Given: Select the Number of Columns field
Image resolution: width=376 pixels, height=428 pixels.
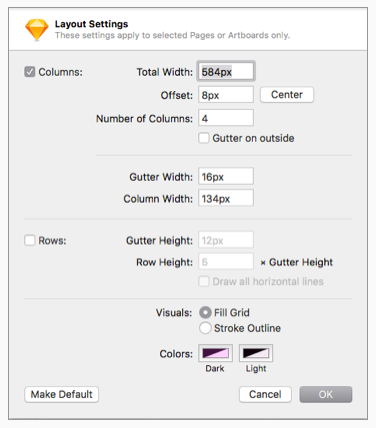Looking at the screenshot, I should click(x=226, y=118).
